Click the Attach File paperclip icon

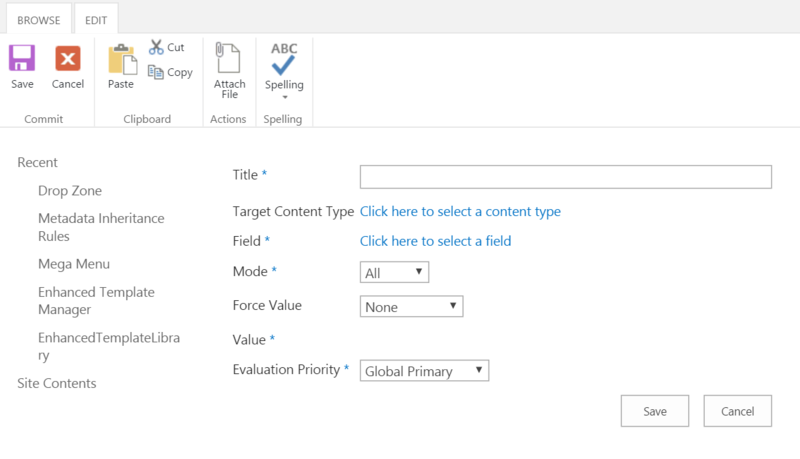[229, 59]
